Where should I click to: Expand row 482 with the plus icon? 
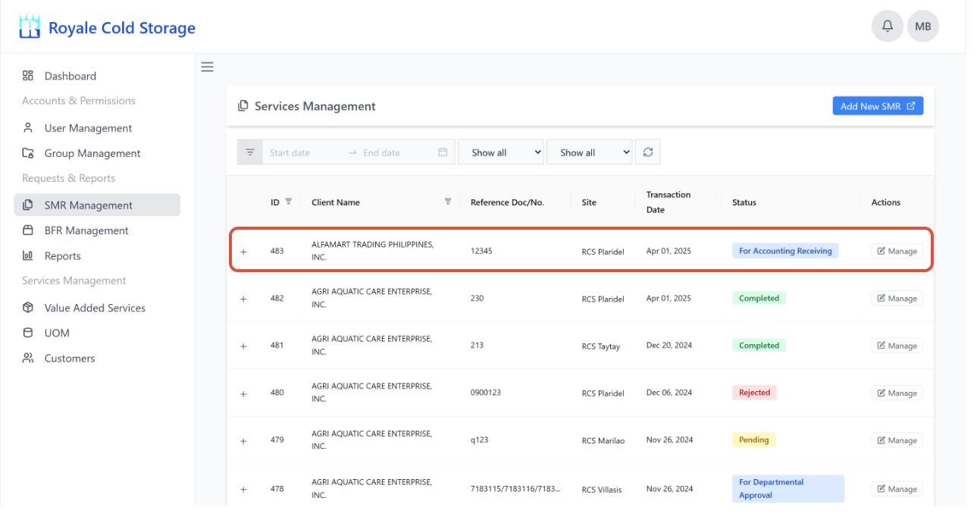pyautogui.click(x=243, y=299)
